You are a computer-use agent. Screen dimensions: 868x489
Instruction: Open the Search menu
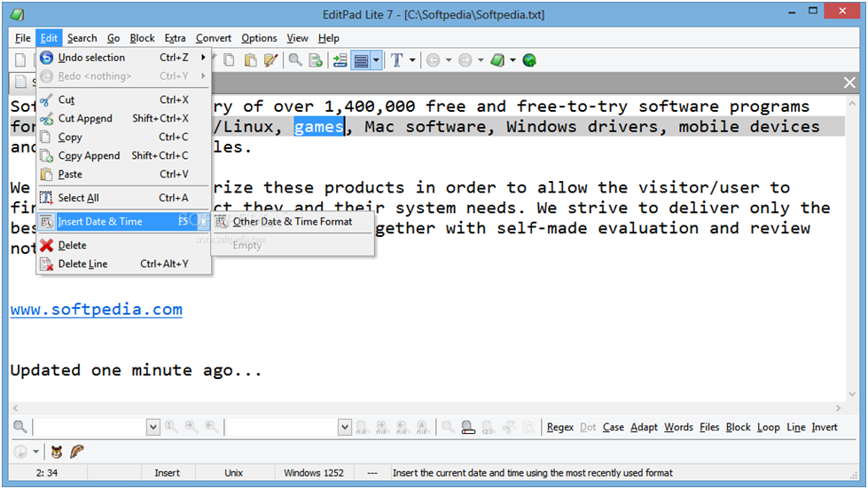pyautogui.click(x=82, y=38)
